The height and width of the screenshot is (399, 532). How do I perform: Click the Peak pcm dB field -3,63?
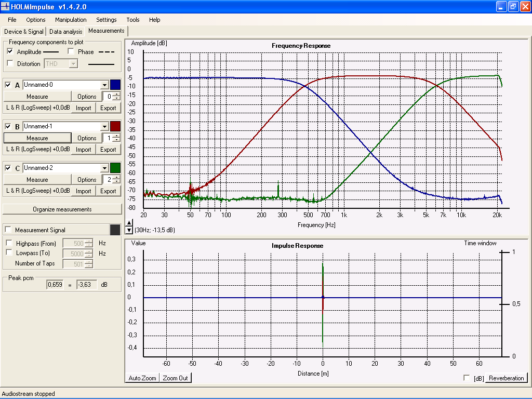point(87,285)
